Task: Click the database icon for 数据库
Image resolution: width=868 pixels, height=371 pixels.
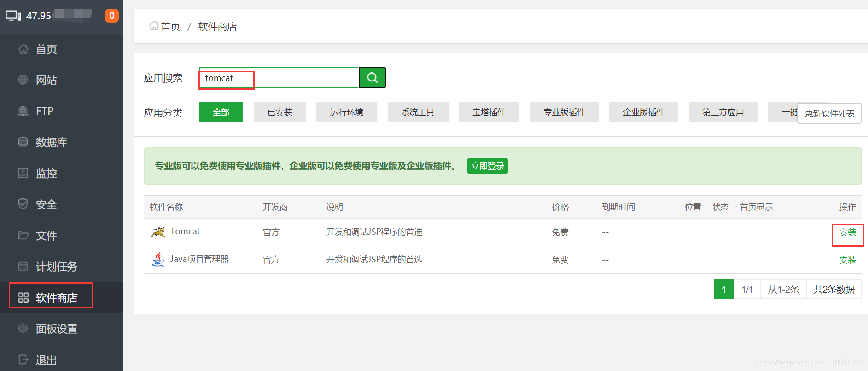Action: (23, 142)
